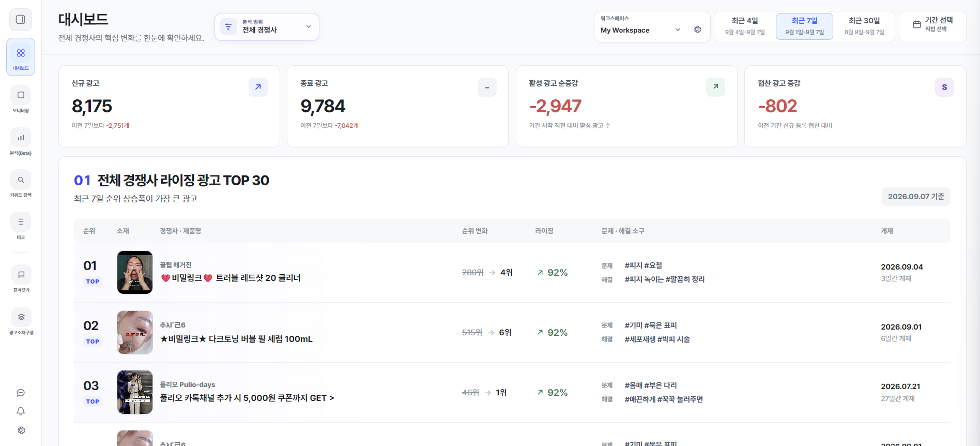Click the 순위 변화 column header
980x446 pixels.
coord(474,231)
